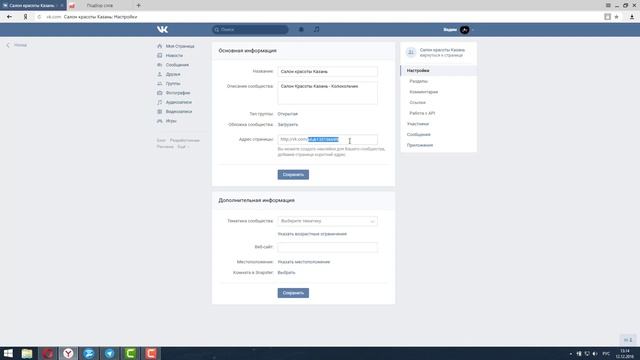640x360 pixels.
Task: Open Группы in the left menu
Action: click(x=173, y=84)
